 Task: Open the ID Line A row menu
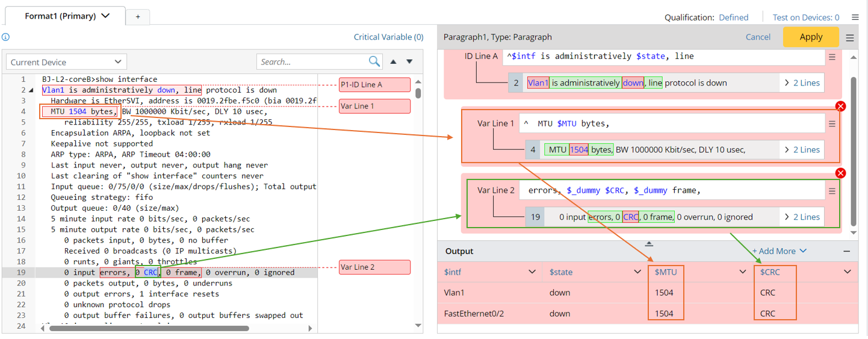point(832,57)
